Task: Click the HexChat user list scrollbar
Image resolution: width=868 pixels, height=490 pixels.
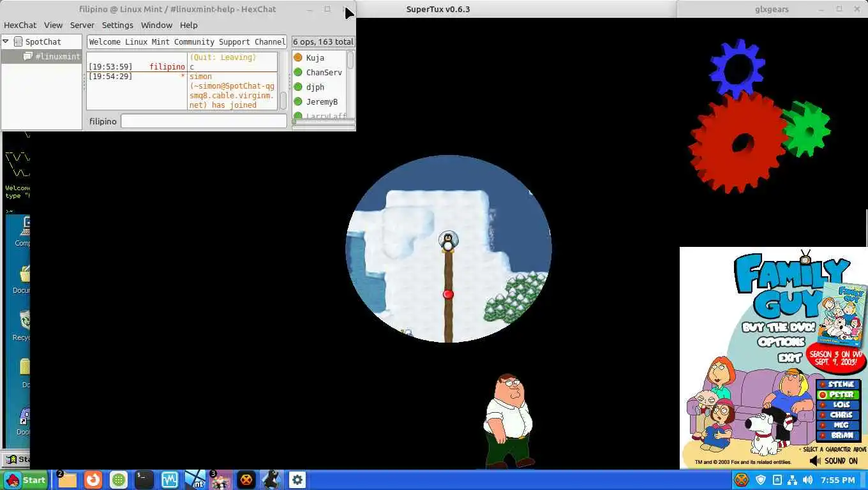Action: (350, 60)
